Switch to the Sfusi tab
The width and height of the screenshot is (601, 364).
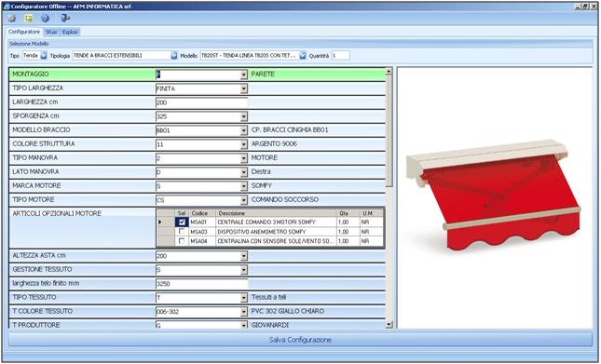coord(51,33)
